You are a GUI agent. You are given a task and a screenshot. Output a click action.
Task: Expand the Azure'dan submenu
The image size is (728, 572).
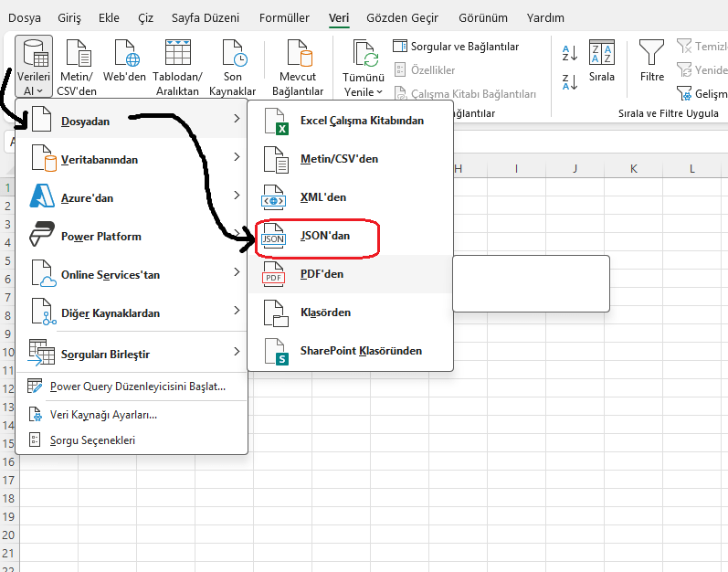coord(132,197)
